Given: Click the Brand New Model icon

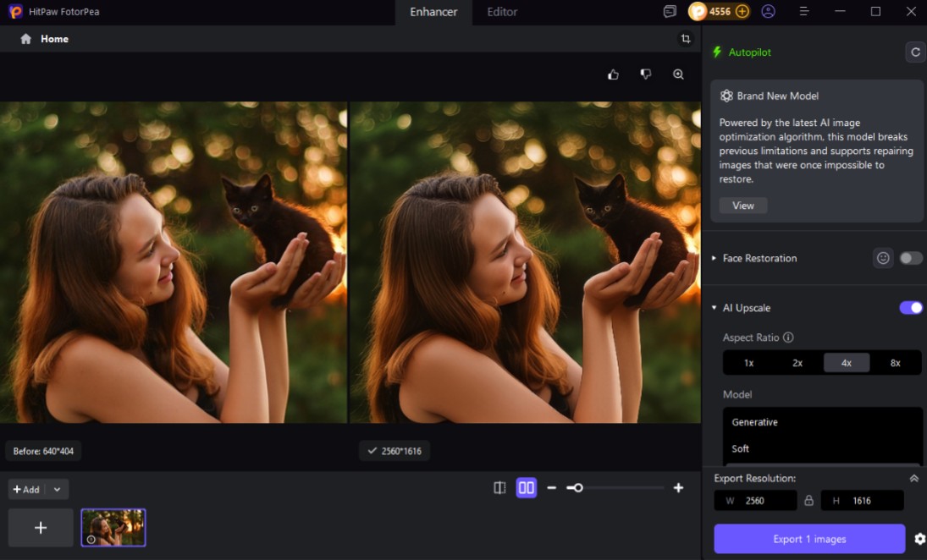Looking at the screenshot, I should point(726,96).
